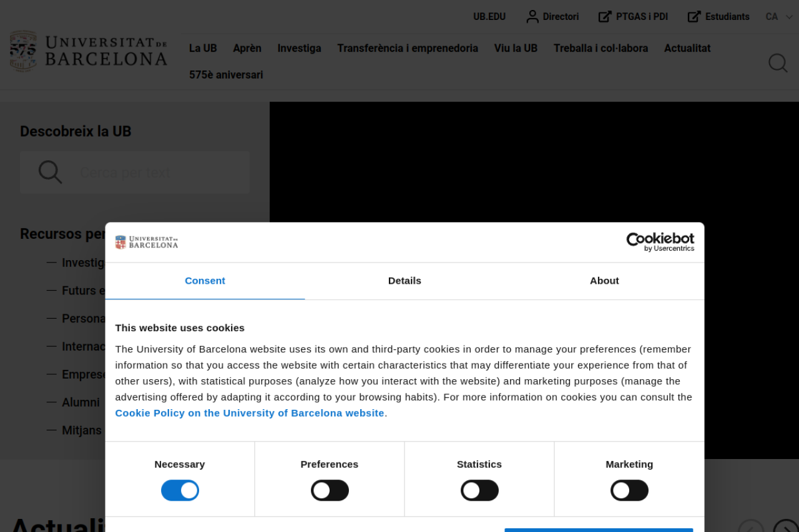
Task: Click the PTGAS i PDI external link icon
Action: [604, 17]
